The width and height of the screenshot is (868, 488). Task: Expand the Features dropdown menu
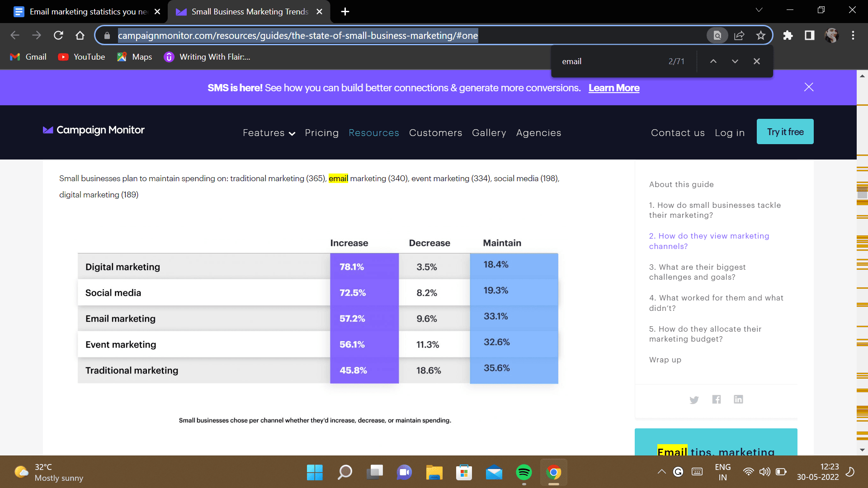click(269, 133)
